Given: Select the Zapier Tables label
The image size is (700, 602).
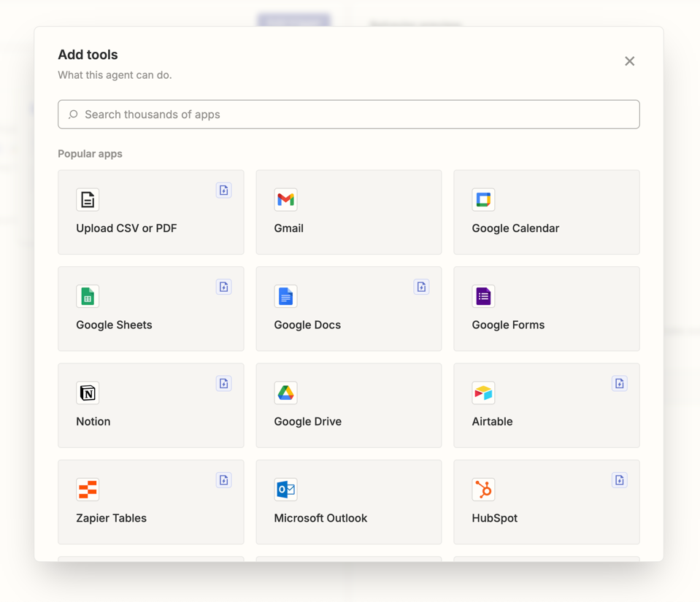Looking at the screenshot, I should [112, 518].
